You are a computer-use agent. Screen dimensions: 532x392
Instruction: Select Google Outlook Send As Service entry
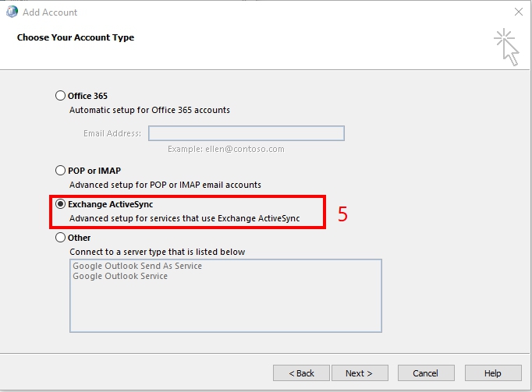(x=137, y=266)
